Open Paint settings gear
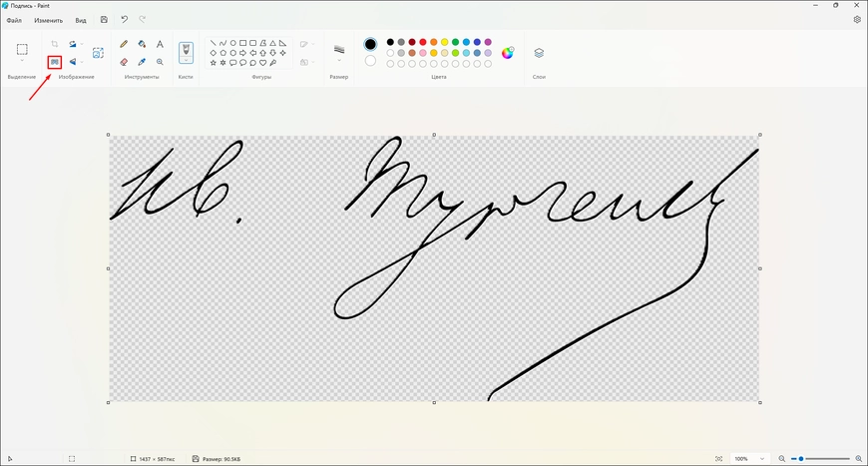868x466 pixels. 857,19
